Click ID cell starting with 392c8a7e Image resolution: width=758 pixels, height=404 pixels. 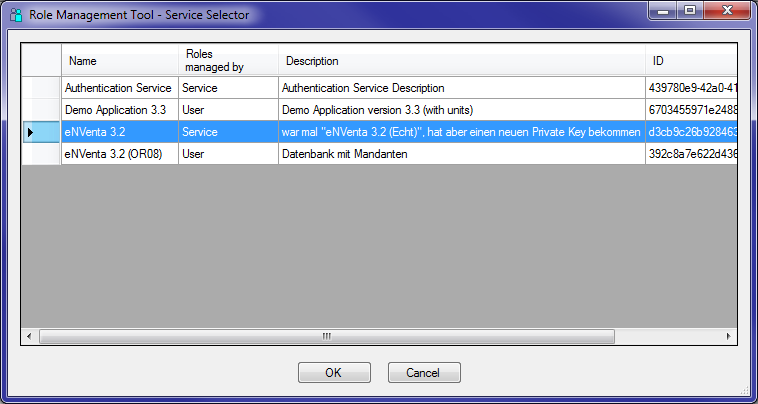691,154
